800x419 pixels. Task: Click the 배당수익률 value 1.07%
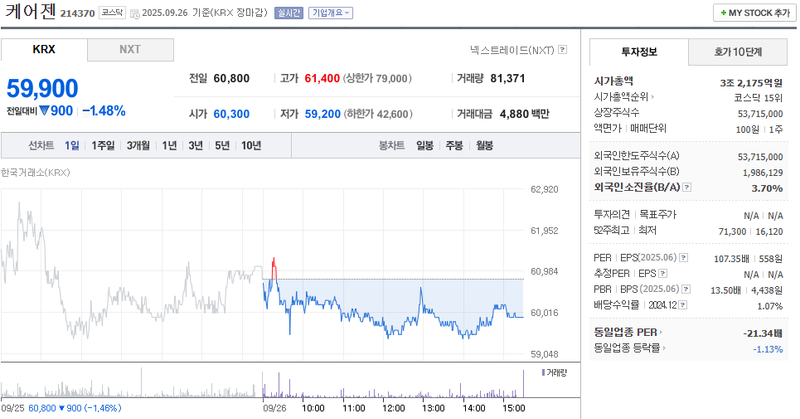[770, 306]
